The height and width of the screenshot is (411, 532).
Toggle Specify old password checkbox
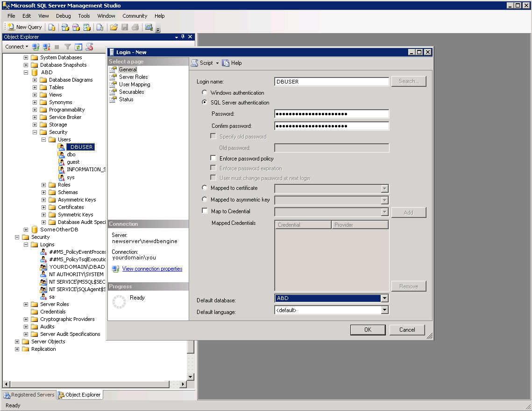(x=213, y=136)
